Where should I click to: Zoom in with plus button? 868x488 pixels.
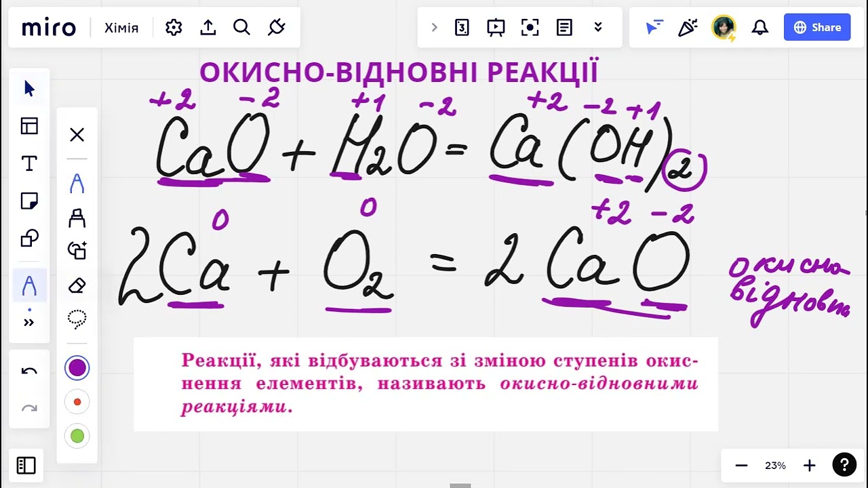tap(809, 466)
